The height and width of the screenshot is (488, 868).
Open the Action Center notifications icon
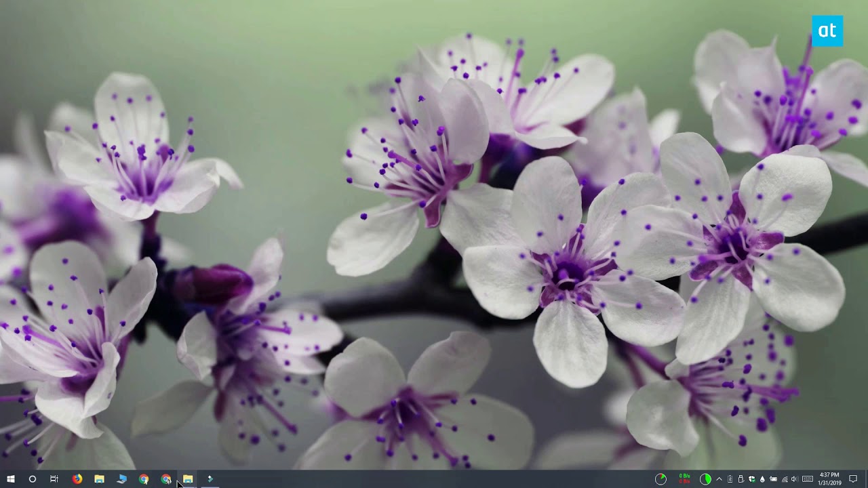pyautogui.click(x=853, y=479)
